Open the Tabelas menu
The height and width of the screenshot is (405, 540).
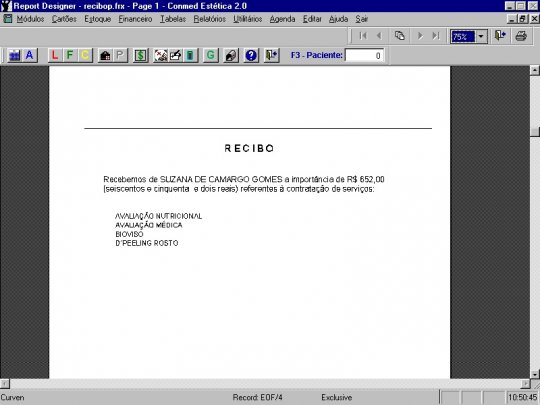(173, 19)
